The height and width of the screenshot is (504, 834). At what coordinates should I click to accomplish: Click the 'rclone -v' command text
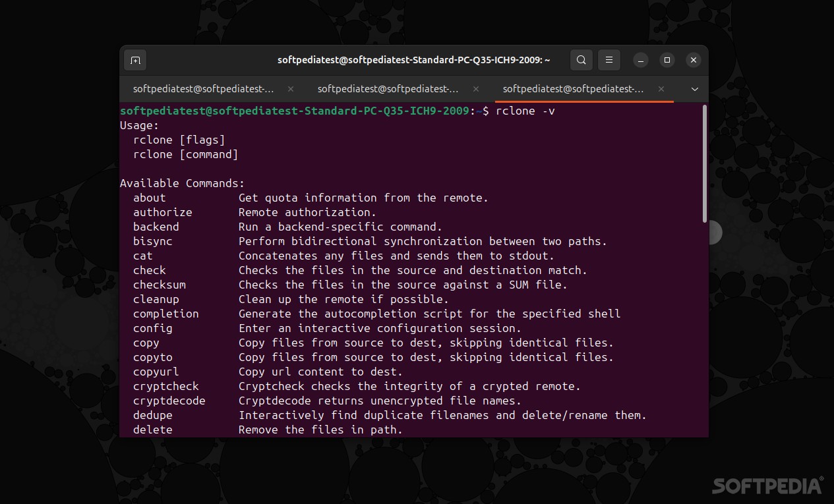[x=525, y=111]
